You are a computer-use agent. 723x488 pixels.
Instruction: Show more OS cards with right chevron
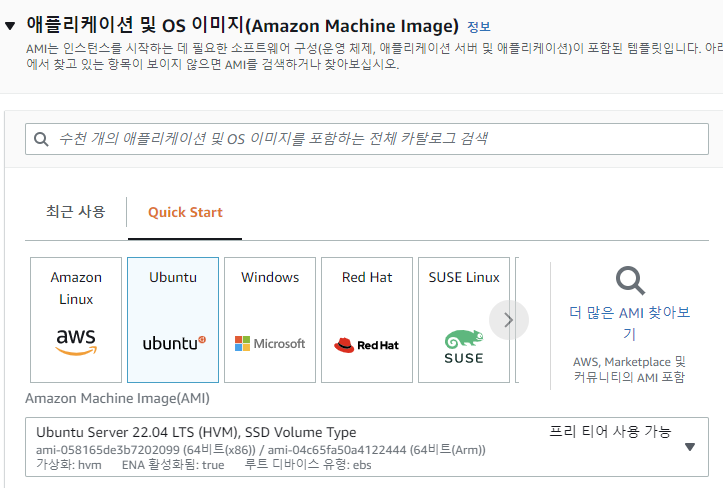(509, 320)
